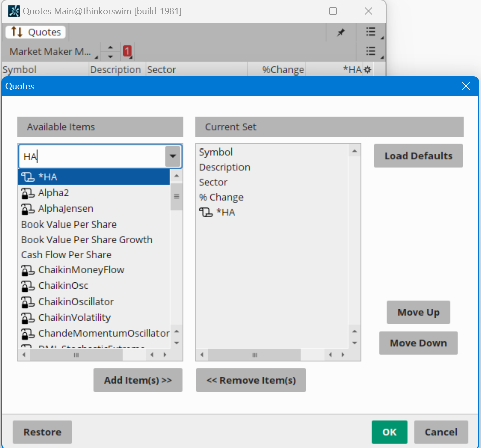Select ChaikinVolatility in Available Items
Image resolution: width=481 pixels, height=448 pixels.
tap(94, 318)
